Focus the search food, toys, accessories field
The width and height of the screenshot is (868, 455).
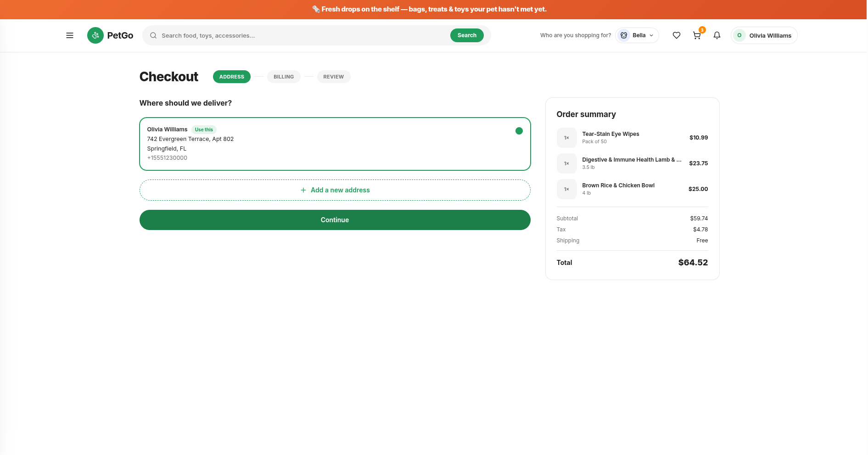(303, 35)
